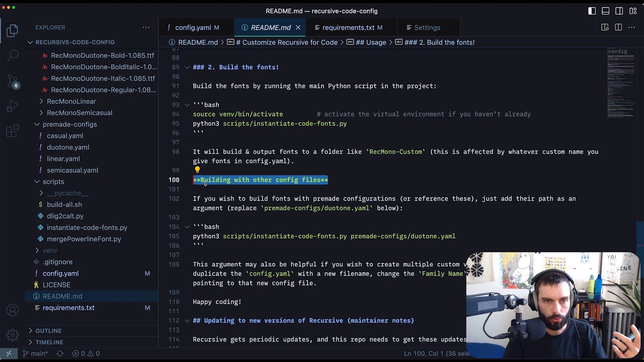The height and width of the screenshot is (362, 644).
Task: Open instantiate-code-fonts.py in explorer
Action: point(87,228)
